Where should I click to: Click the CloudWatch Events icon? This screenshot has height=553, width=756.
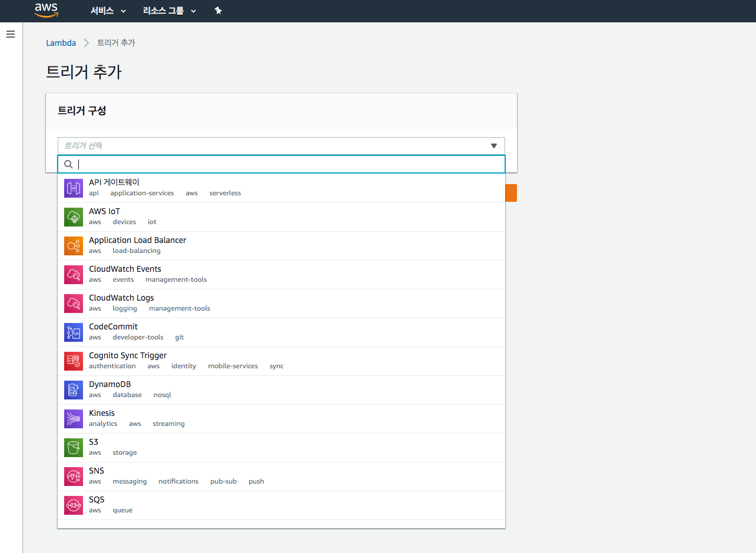coord(74,275)
